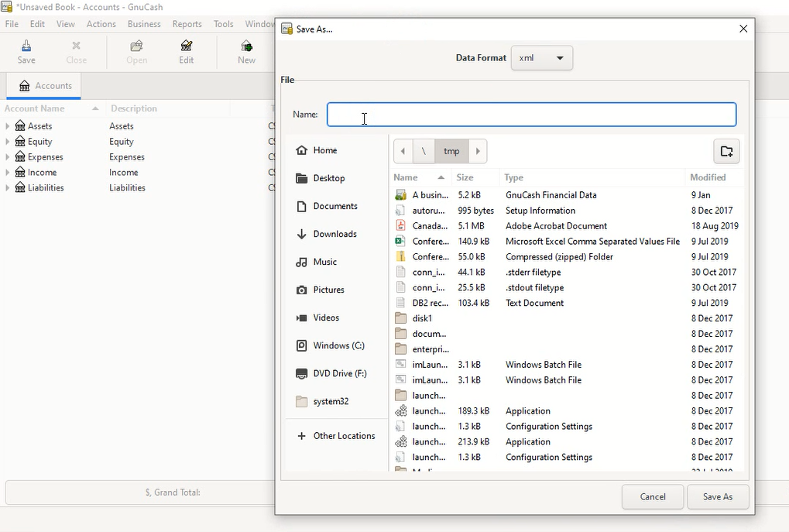Click the New toolbar icon
This screenshot has height=532, width=789.
(246, 52)
